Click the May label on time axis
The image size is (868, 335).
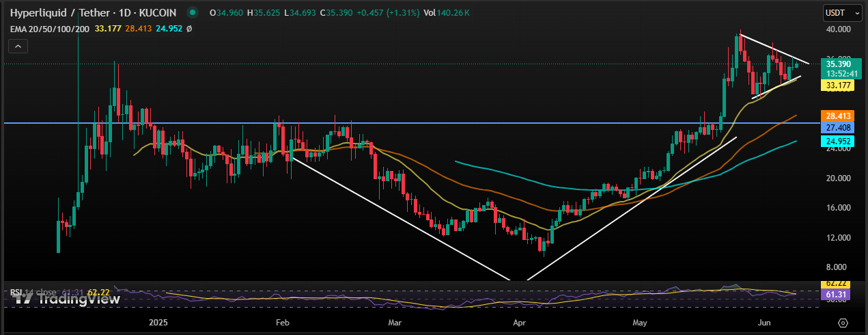coord(640,322)
